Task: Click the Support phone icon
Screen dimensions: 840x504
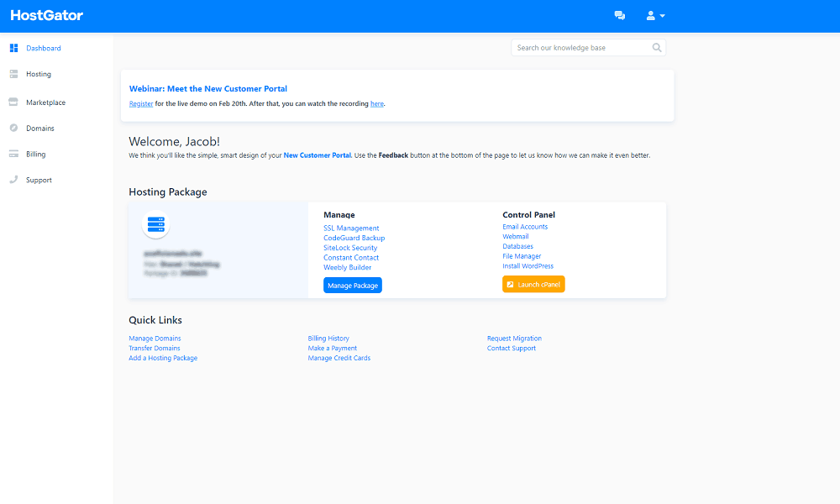Action: tap(14, 180)
